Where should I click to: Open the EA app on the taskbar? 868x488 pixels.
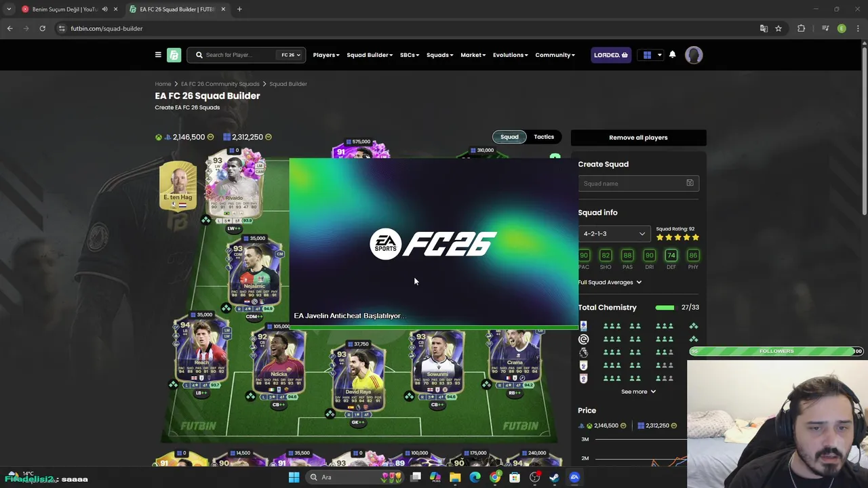pos(574,477)
